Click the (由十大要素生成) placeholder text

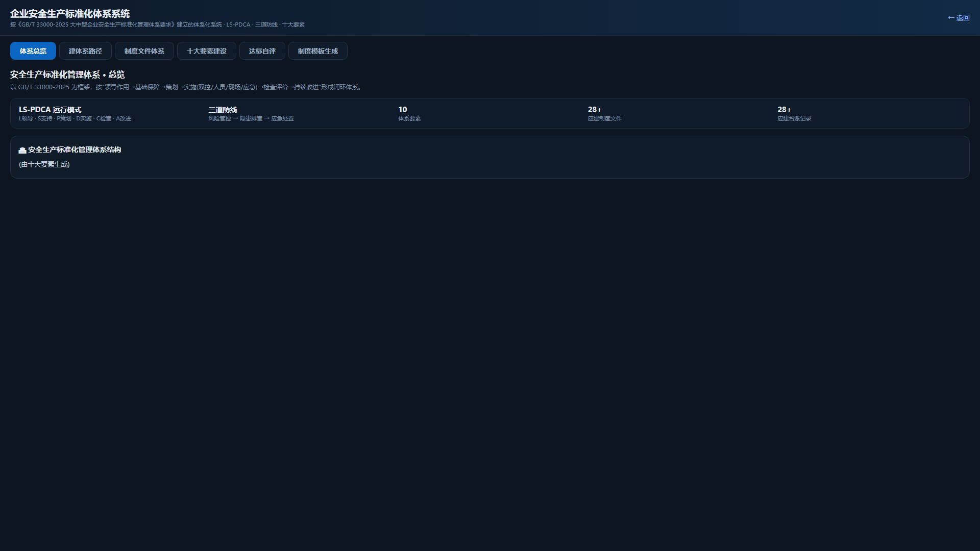[x=44, y=164]
